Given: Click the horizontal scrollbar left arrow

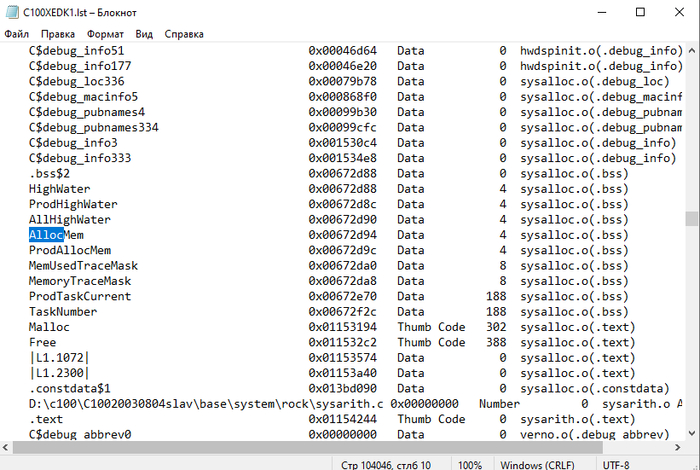Looking at the screenshot, I should 7,447.
